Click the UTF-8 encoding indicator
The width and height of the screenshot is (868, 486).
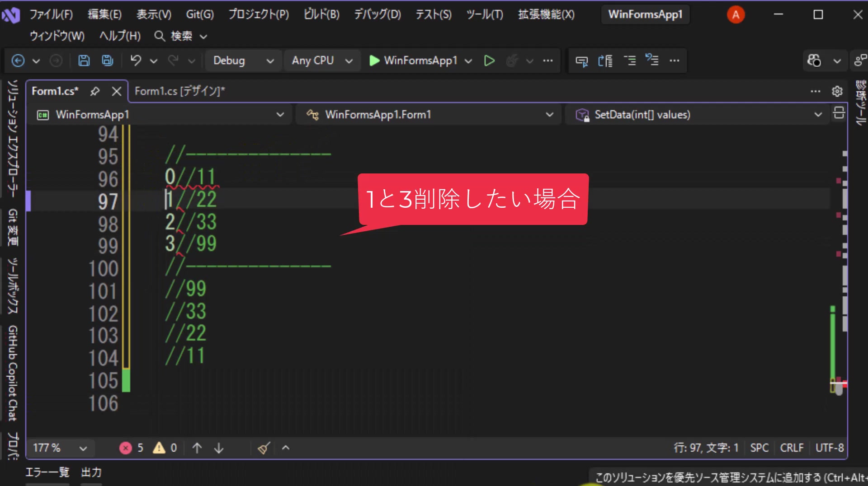coord(829,448)
